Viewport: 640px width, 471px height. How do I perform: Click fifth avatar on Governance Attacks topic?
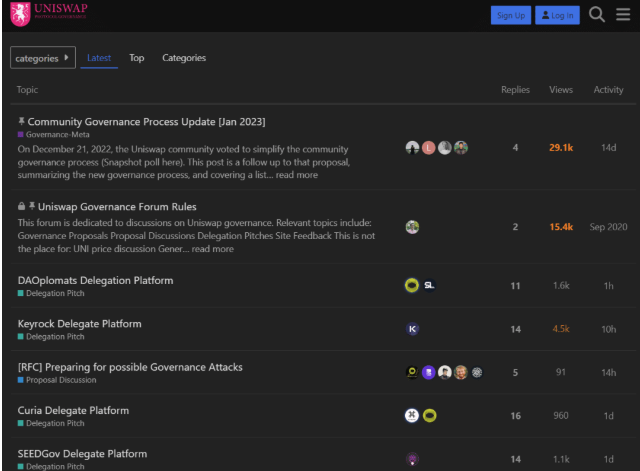477,372
